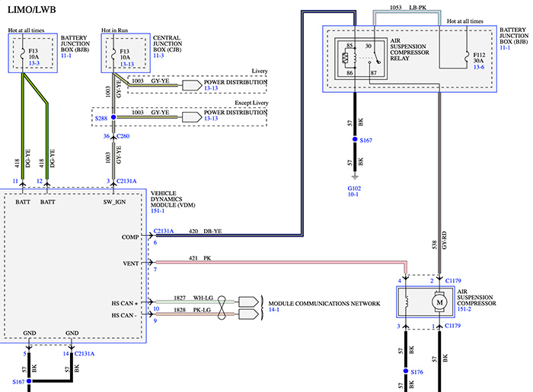The width and height of the screenshot is (533, 392).
Task: Click the S167 splice dot below VDM pin 5
Action: coord(29,381)
